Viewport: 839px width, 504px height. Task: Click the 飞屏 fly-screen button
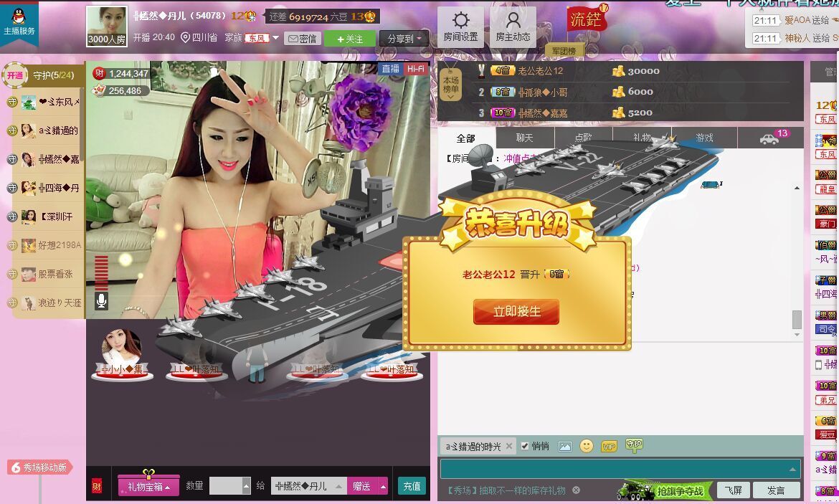(733, 490)
